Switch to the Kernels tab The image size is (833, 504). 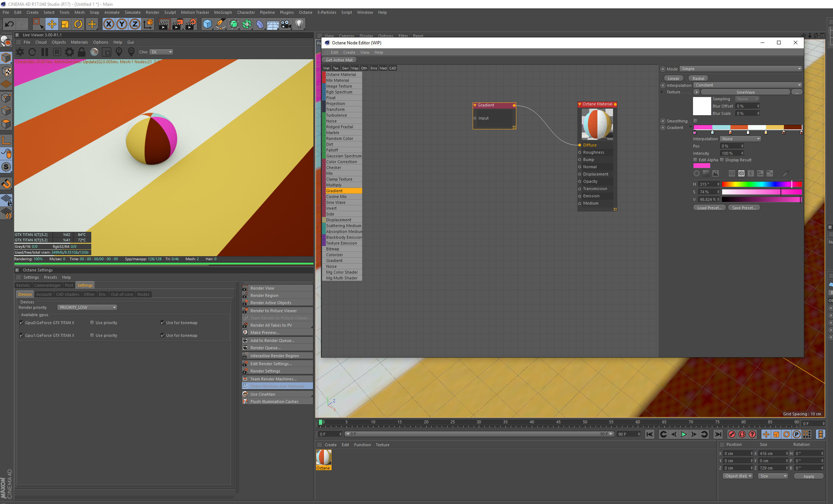tap(23, 285)
